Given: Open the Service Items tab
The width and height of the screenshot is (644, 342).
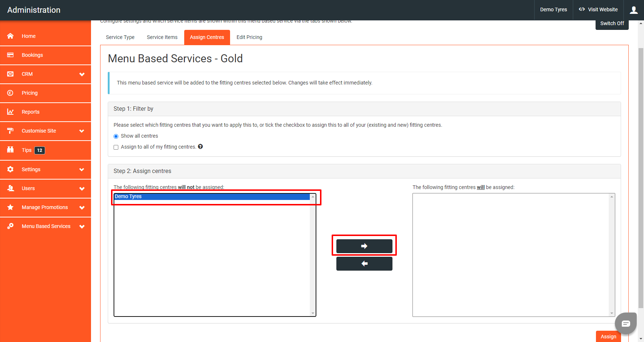Looking at the screenshot, I should (162, 37).
